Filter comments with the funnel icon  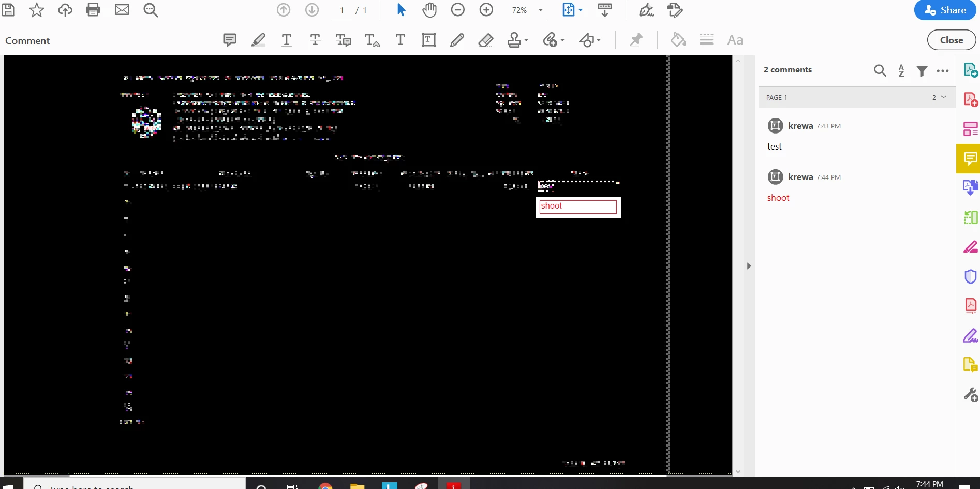point(922,70)
